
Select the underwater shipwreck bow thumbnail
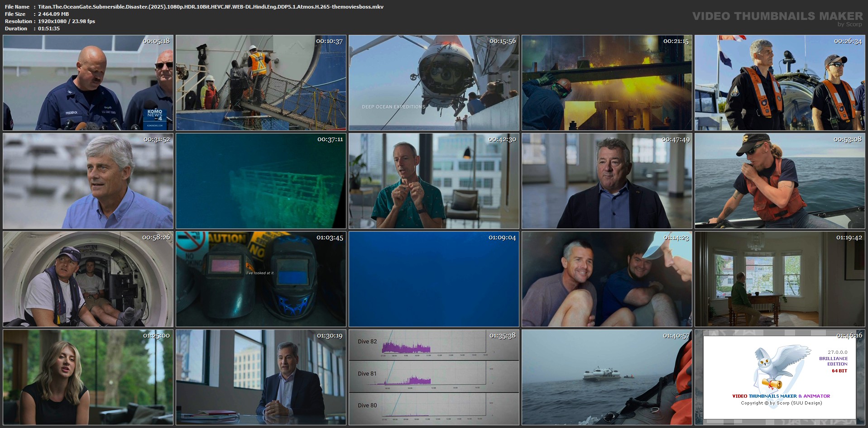(261, 181)
